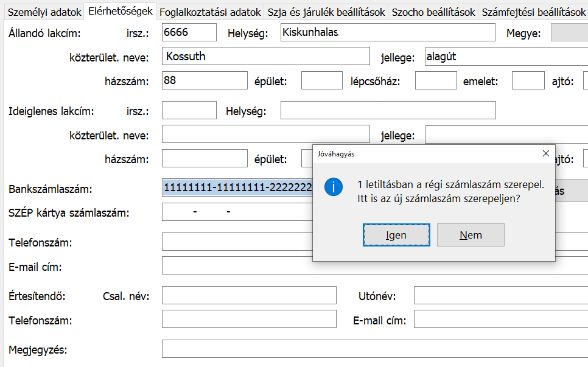Click the Helység field containing Kiskunhalas
This screenshot has width=588, height=367.
[388, 33]
